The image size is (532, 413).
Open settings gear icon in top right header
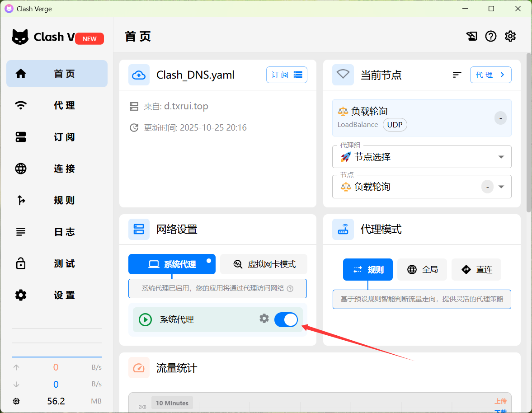510,37
